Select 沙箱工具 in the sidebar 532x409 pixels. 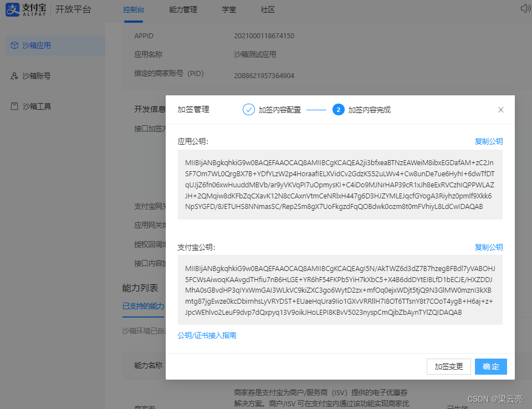(55, 106)
